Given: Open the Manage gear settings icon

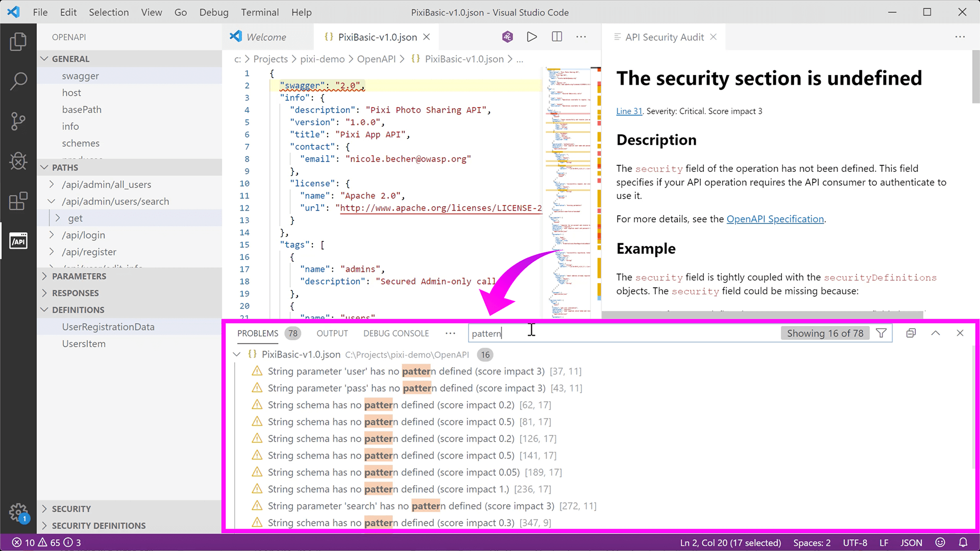Looking at the screenshot, I should 18,512.
